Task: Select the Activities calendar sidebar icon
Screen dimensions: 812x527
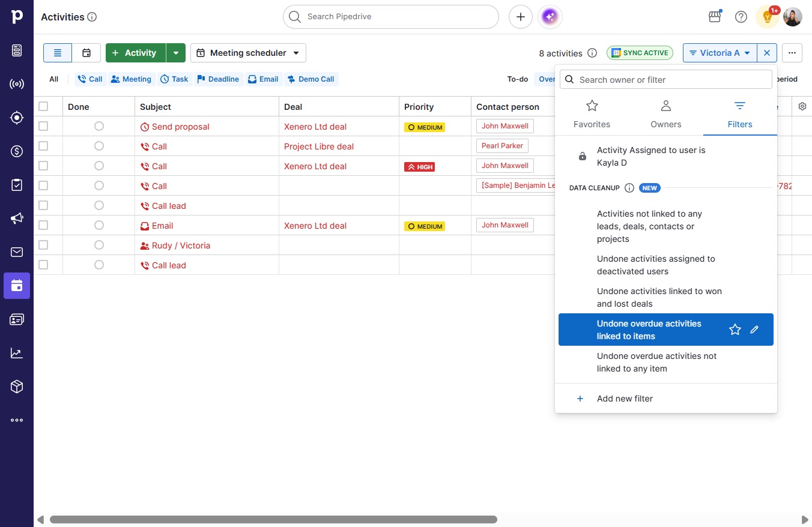Action: [x=17, y=286]
